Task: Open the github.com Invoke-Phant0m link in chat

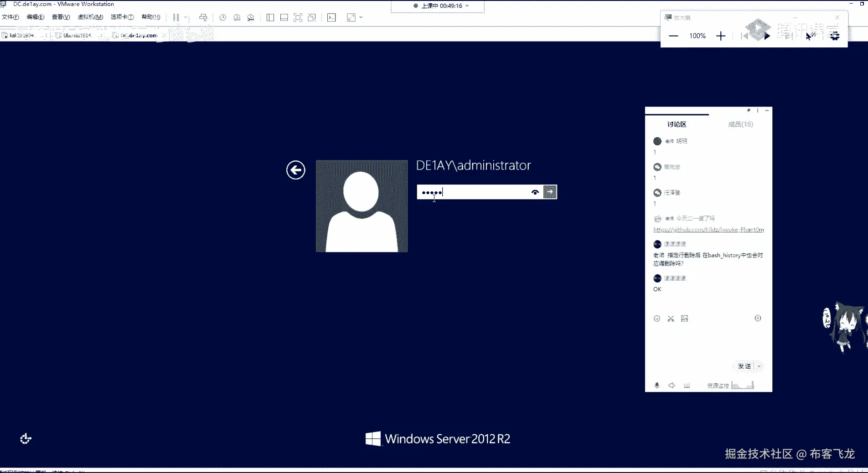Action: click(x=708, y=230)
